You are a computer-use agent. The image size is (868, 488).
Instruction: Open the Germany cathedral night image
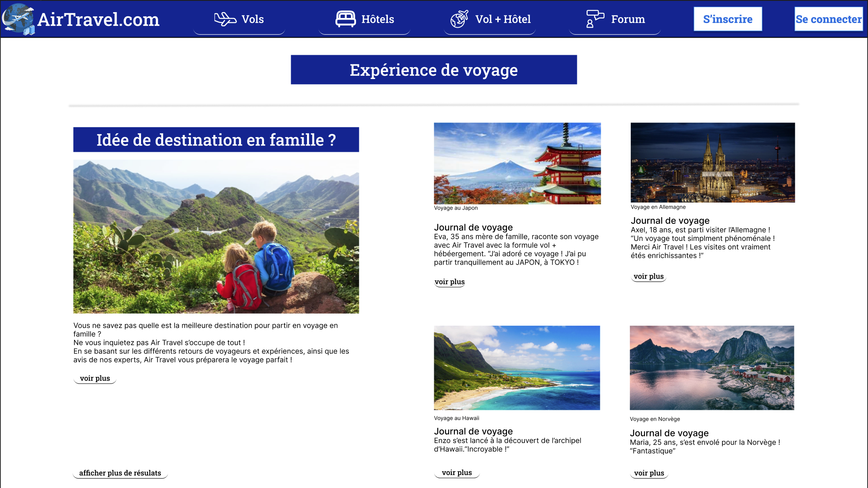712,162
